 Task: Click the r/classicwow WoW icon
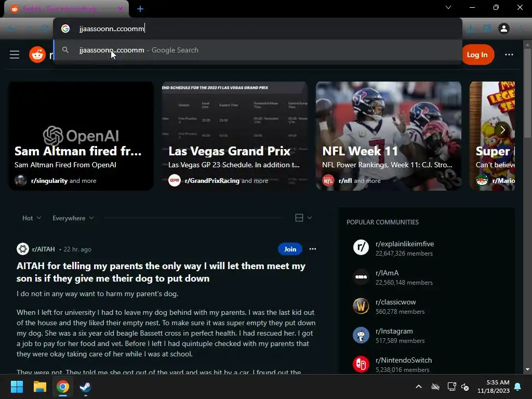(361, 305)
